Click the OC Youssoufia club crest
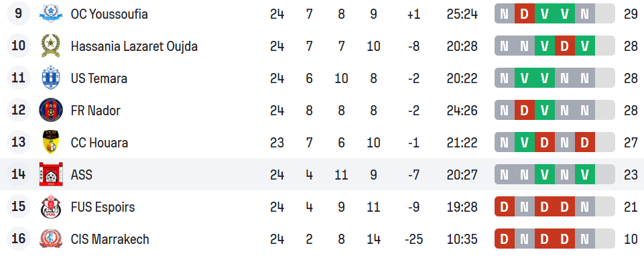The image size is (644, 262). 51,14
